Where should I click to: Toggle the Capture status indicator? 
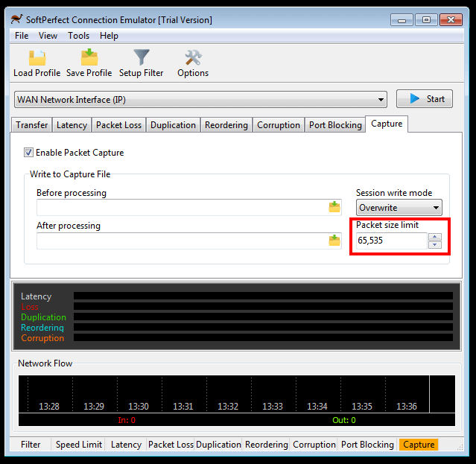coord(419,445)
